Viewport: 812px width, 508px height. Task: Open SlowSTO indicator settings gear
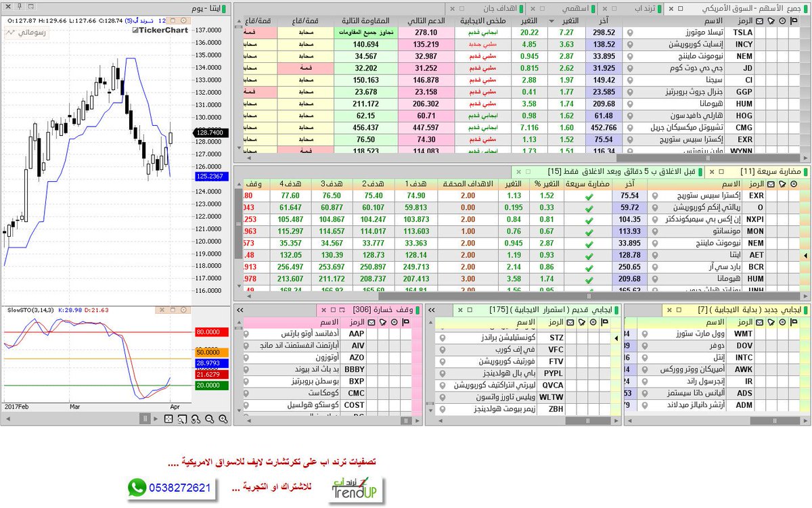point(183,310)
